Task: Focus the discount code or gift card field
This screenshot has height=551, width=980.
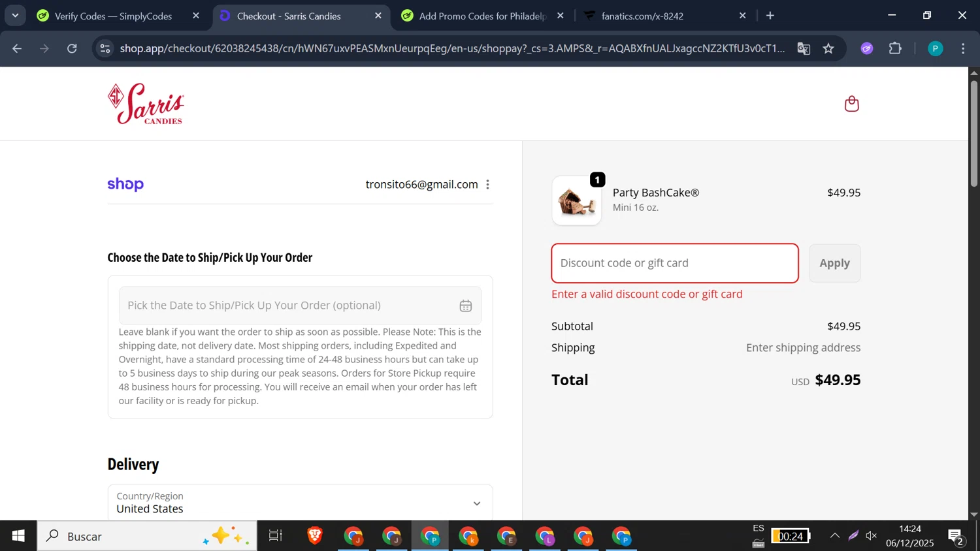Action: point(675,263)
